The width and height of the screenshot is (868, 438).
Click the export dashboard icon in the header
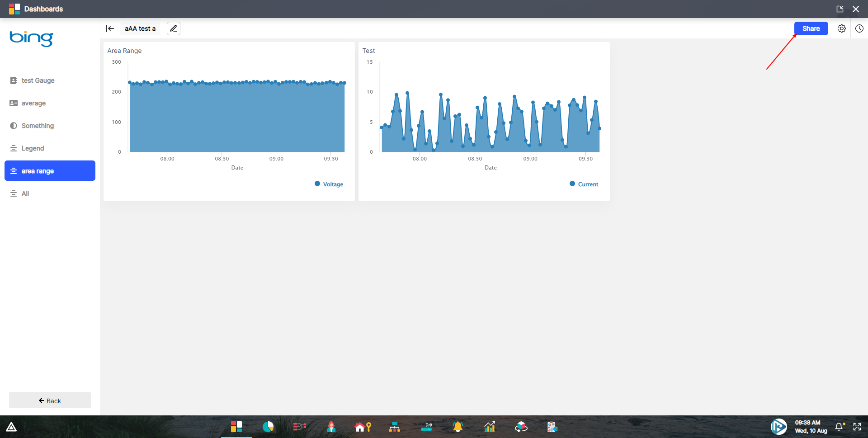(x=840, y=9)
